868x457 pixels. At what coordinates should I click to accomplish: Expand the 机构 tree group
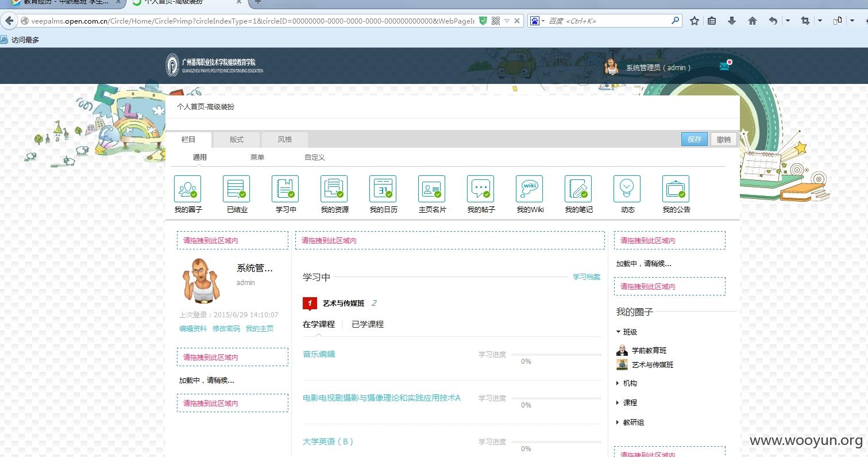pyautogui.click(x=618, y=383)
